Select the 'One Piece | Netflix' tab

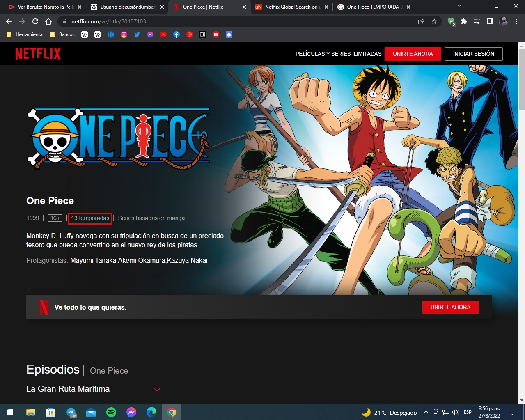pos(210,7)
